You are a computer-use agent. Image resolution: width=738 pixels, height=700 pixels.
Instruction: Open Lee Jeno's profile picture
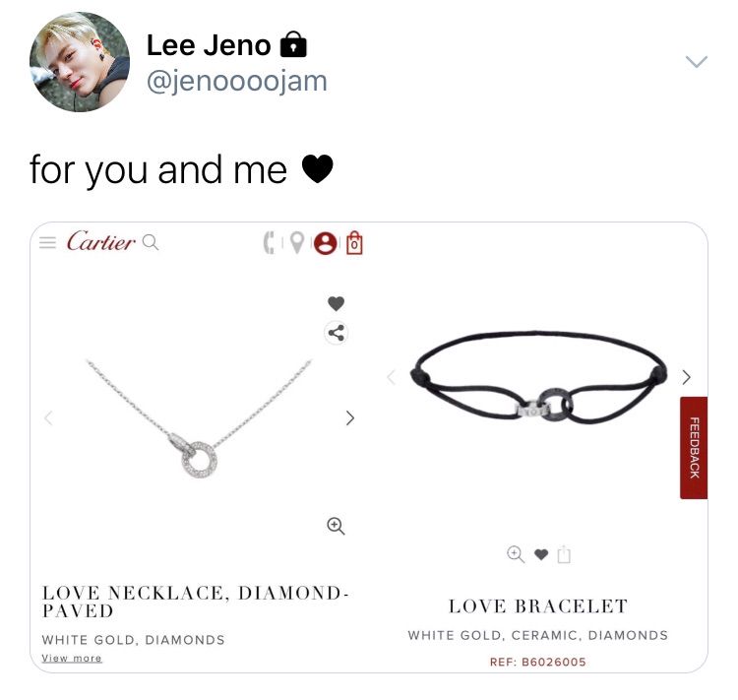tap(80, 62)
